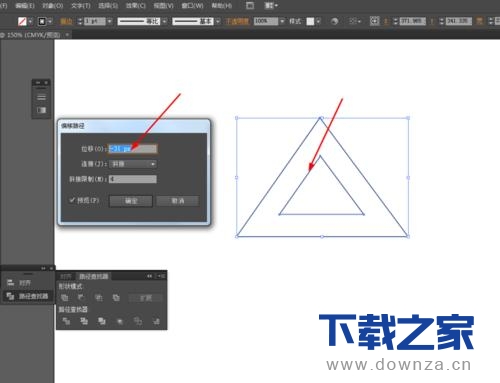Screen dimensions: 500x383
Task: Open Pathfinder (路径查找器) from the collapsed dock
Action: [27, 296]
